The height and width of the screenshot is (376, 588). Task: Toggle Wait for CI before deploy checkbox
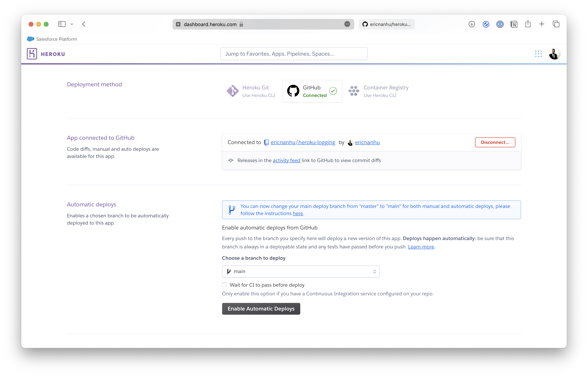pyautogui.click(x=225, y=285)
